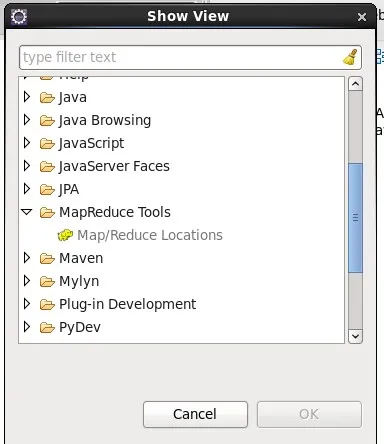
Task: Expand the PyDev category
Action: tap(27, 327)
